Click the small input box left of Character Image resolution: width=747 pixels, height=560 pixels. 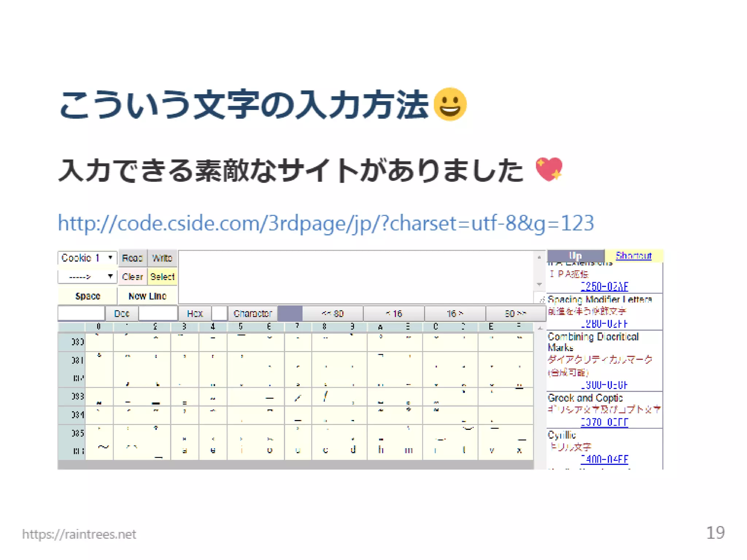(220, 313)
